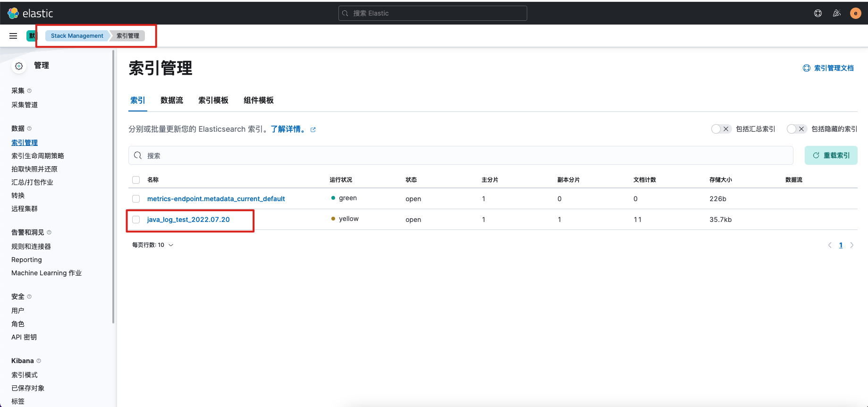Viewport: 868px width, 407px height.
Task: Click the magnifier icon in the index search box
Action: 138,155
